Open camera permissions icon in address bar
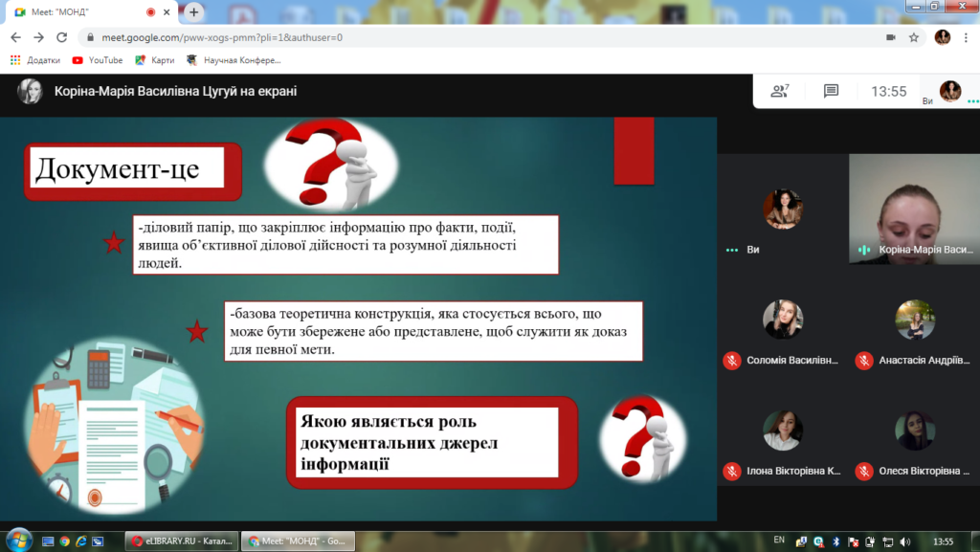The width and height of the screenshot is (980, 552). pyautogui.click(x=891, y=37)
